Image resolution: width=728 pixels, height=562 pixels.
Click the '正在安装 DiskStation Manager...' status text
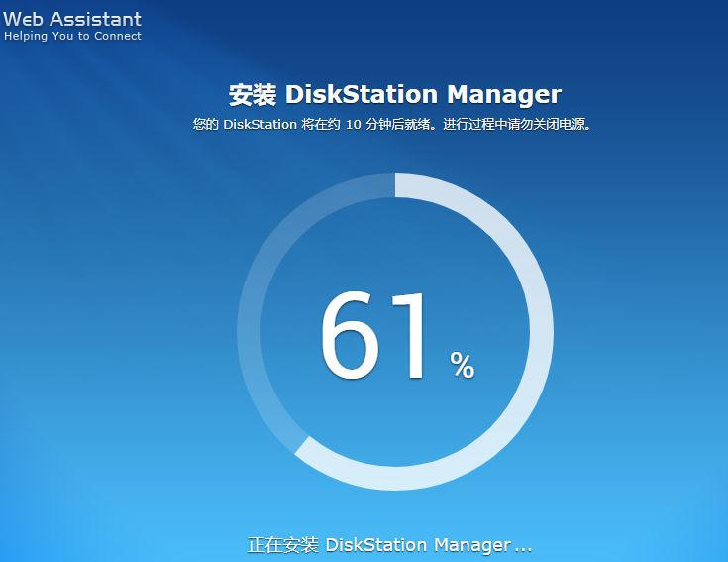tap(389, 545)
